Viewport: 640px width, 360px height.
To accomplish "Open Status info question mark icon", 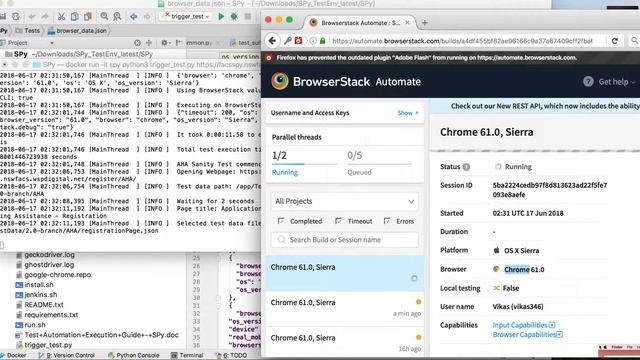I will coord(466,167).
